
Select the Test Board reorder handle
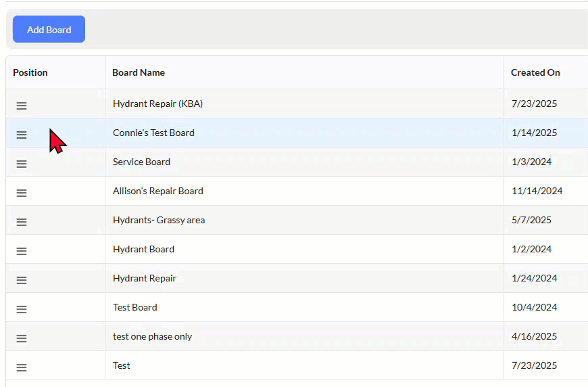pos(22,309)
